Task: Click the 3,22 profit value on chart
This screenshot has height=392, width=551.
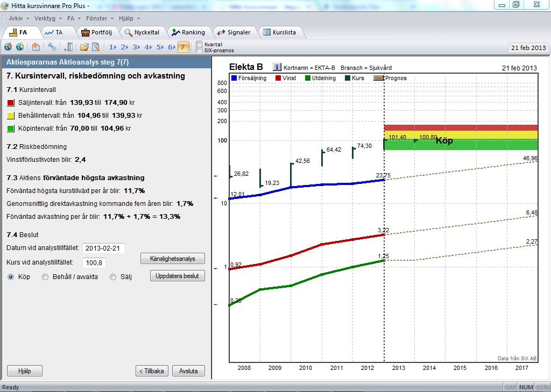Action: coord(383,230)
